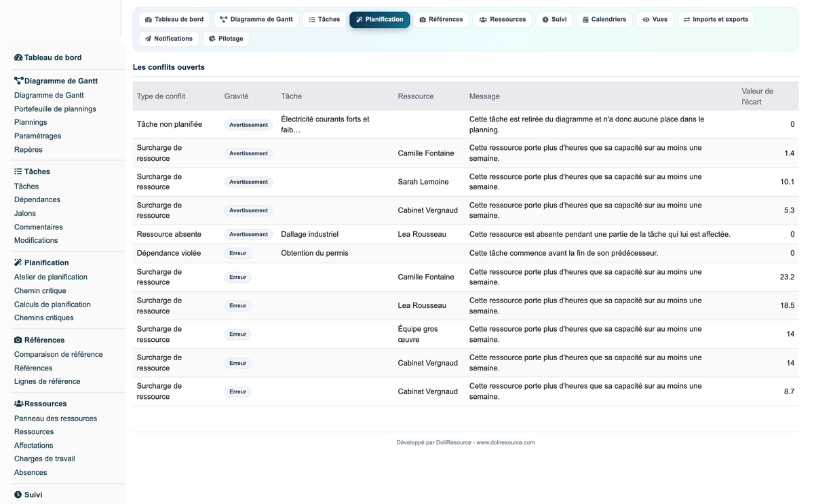Go to the Ressources tab
The width and height of the screenshot is (814, 504).
tap(503, 20)
